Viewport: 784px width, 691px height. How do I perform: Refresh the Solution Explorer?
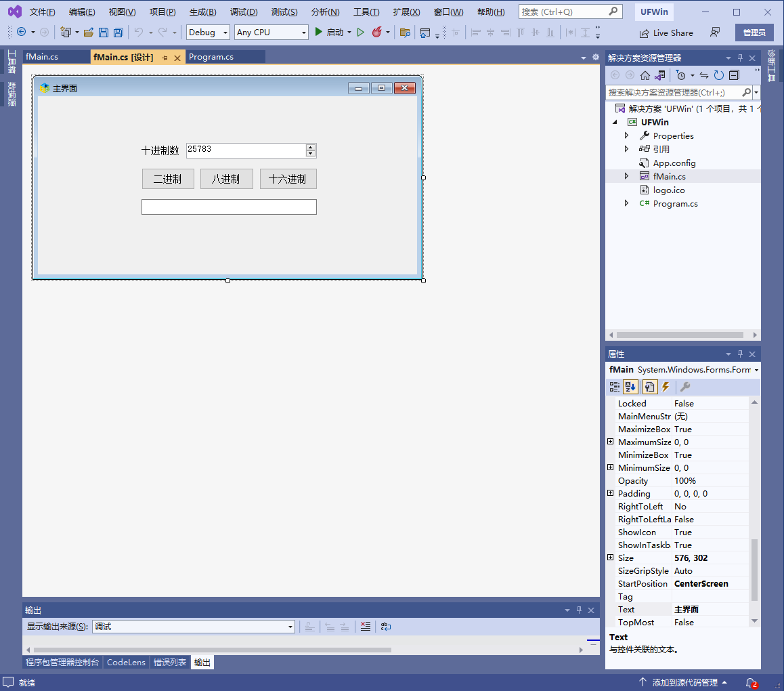[x=718, y=75]
